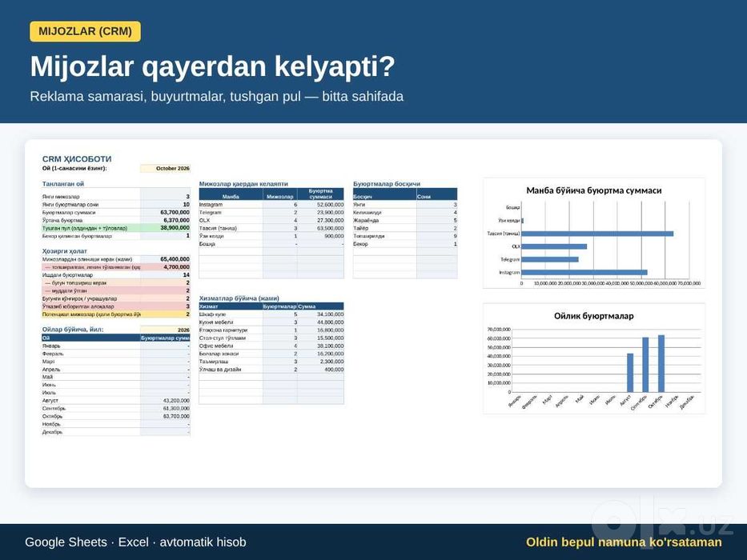The image size is (747, 560).
Task: Click the Telegram bar in source chart
Action: coord(550,259)
